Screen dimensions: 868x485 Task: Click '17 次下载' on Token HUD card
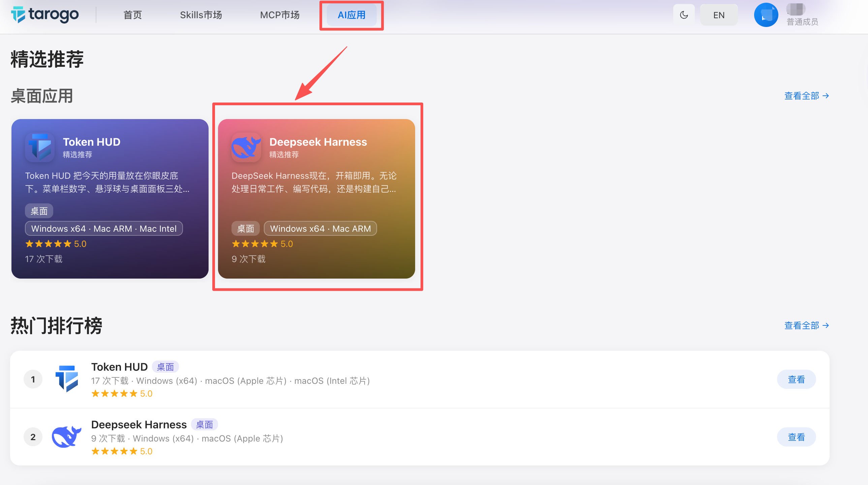click(44, 259)
